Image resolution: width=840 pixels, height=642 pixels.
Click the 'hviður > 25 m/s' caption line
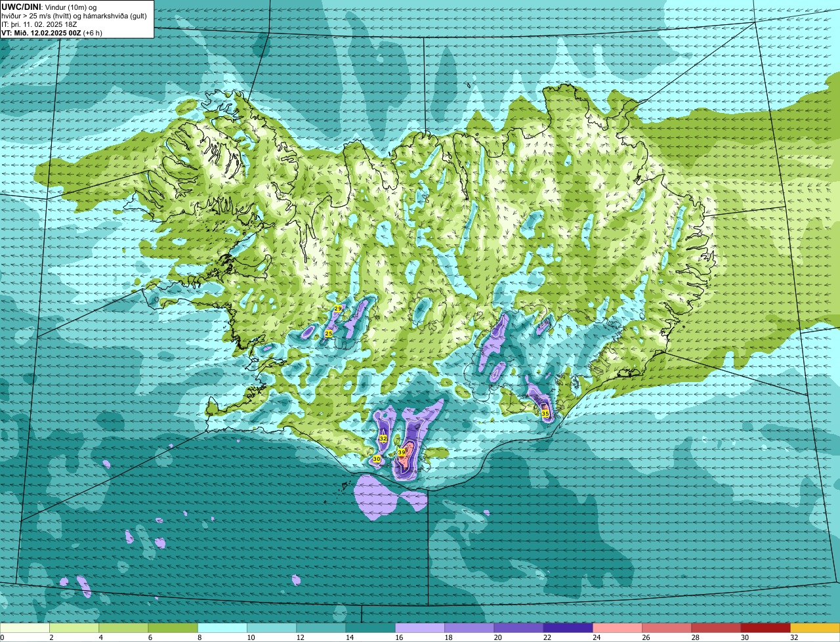click(x=74, y=16)
